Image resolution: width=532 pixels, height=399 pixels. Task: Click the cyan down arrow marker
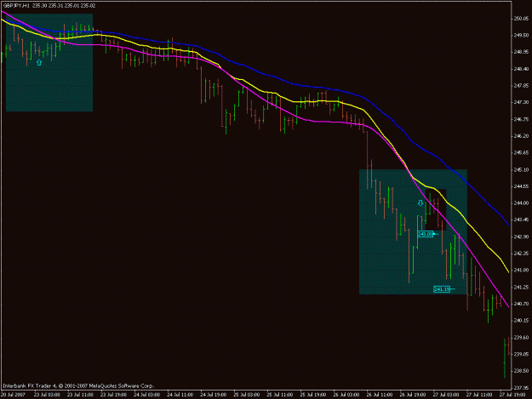click(420, 202)
